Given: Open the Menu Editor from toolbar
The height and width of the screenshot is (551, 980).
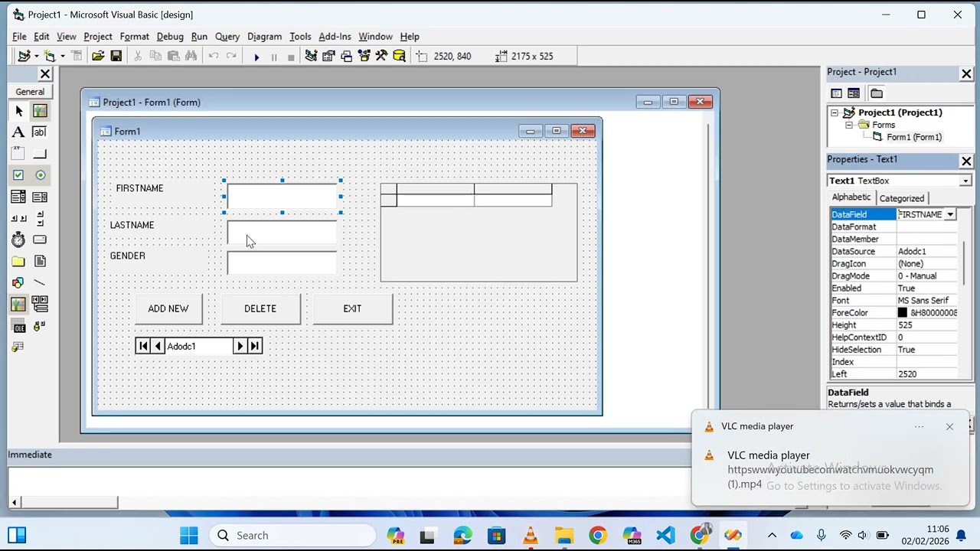Looking at the screenshot, I should [x=77, y=56].
